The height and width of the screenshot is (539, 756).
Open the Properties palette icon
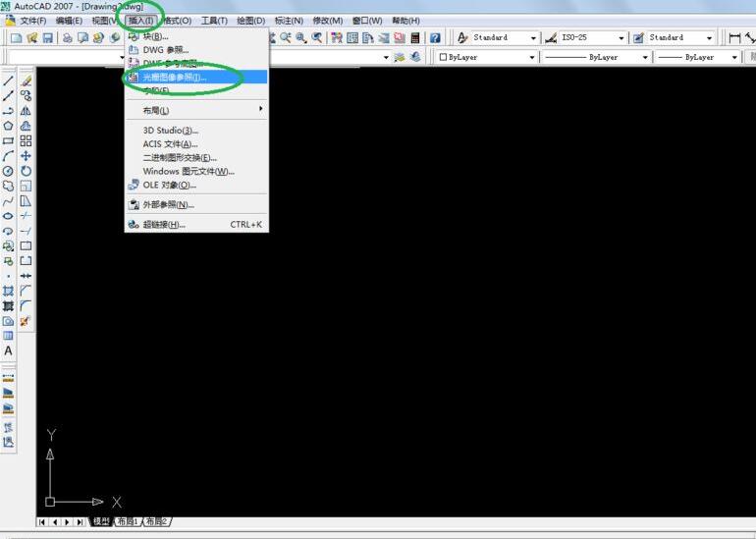click(x=337, y=37)
